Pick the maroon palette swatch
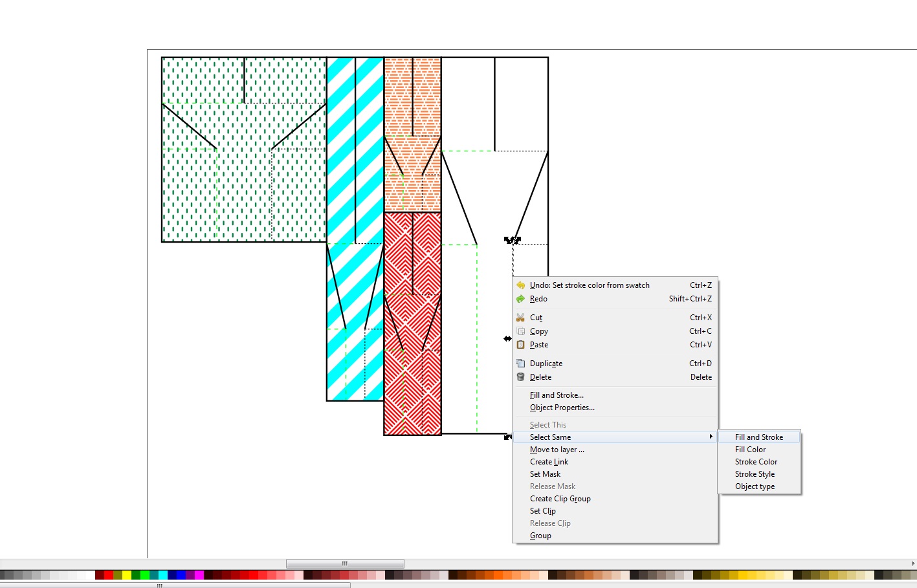 [100, 575]
